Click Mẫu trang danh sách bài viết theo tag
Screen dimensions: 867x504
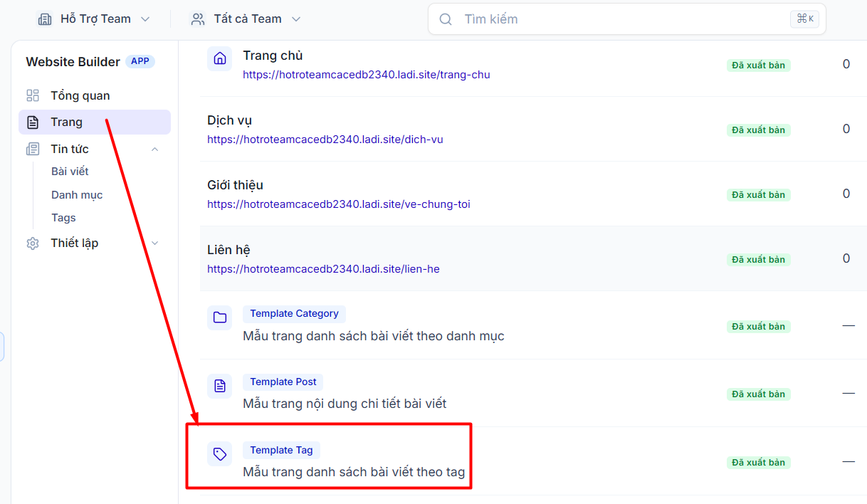point(354,472)
